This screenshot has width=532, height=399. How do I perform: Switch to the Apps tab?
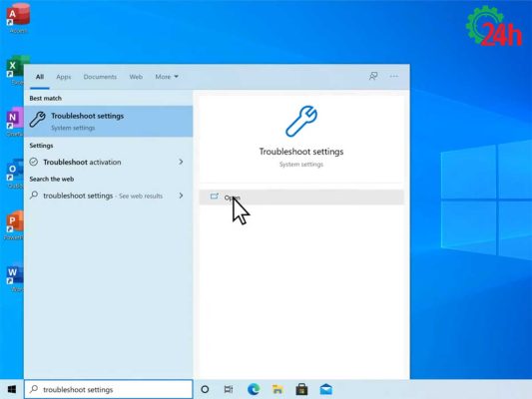pos(64,77)
